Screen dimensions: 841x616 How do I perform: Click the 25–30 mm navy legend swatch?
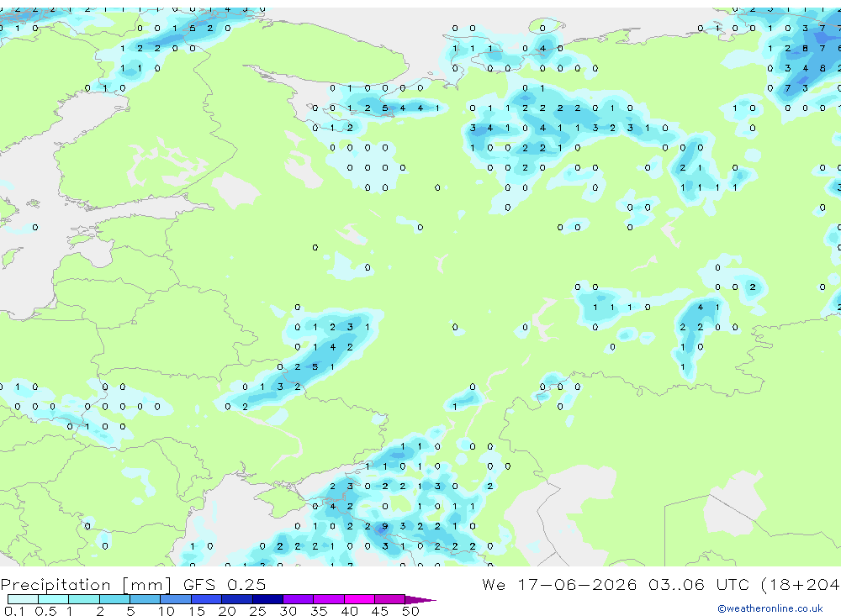coord(267,599)
